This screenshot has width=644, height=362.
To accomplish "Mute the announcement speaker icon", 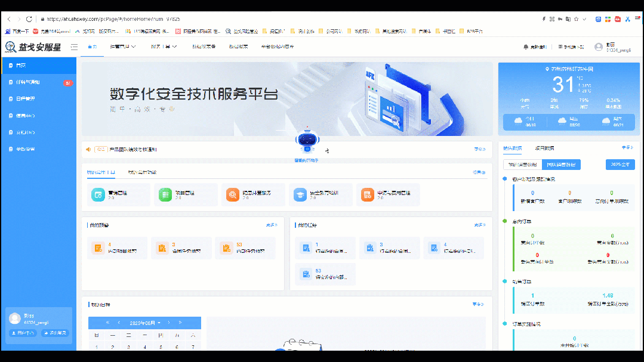I will [x=88, y=149].
